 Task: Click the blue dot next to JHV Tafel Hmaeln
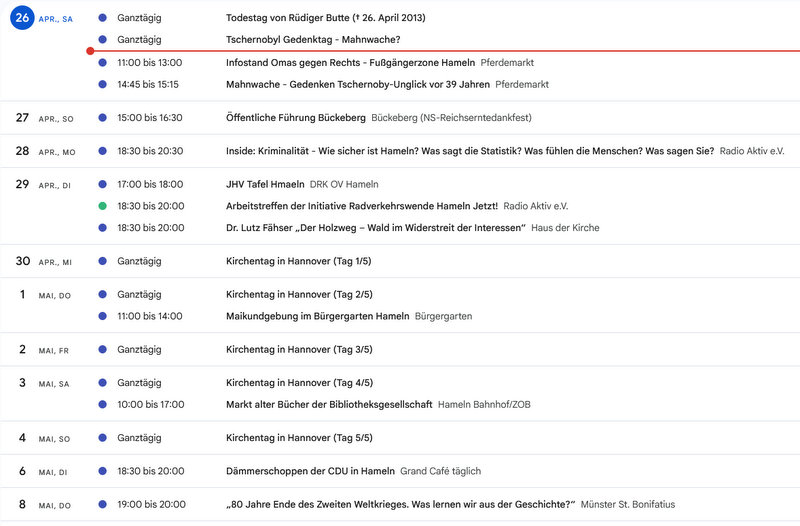(103, 184)
